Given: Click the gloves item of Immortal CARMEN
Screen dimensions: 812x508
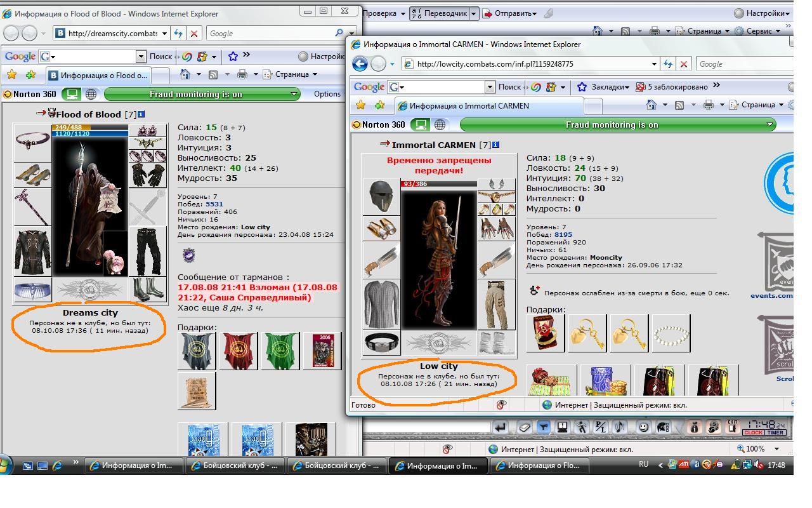Looking at the screenshot, I should point(496,229).
